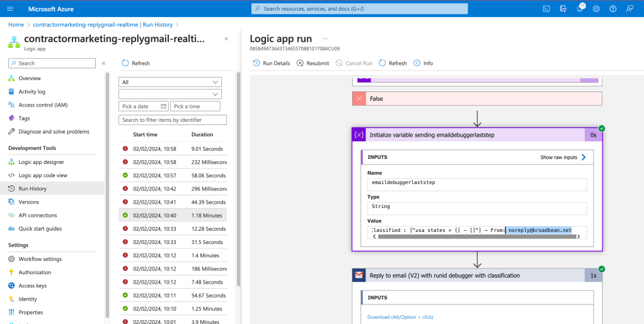
Task: Click Download (Alt/Option + click) link
Action: click(x=400, y=317)
